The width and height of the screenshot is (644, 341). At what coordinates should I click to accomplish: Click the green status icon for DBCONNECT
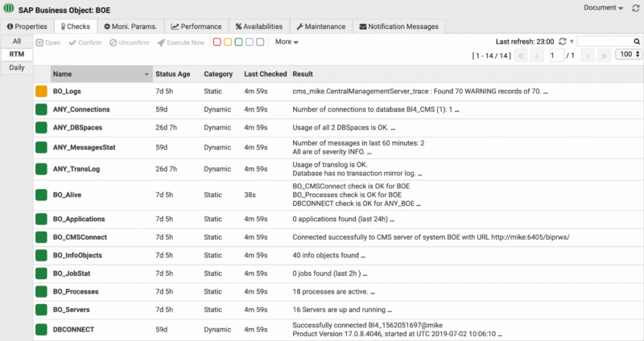pos(41,329)
